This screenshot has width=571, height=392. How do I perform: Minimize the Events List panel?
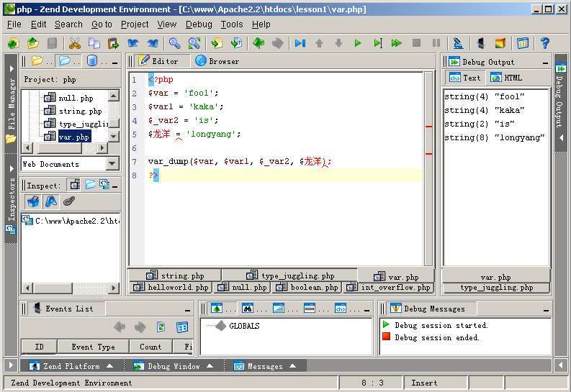pyautogui.click(x=187, y=310)
